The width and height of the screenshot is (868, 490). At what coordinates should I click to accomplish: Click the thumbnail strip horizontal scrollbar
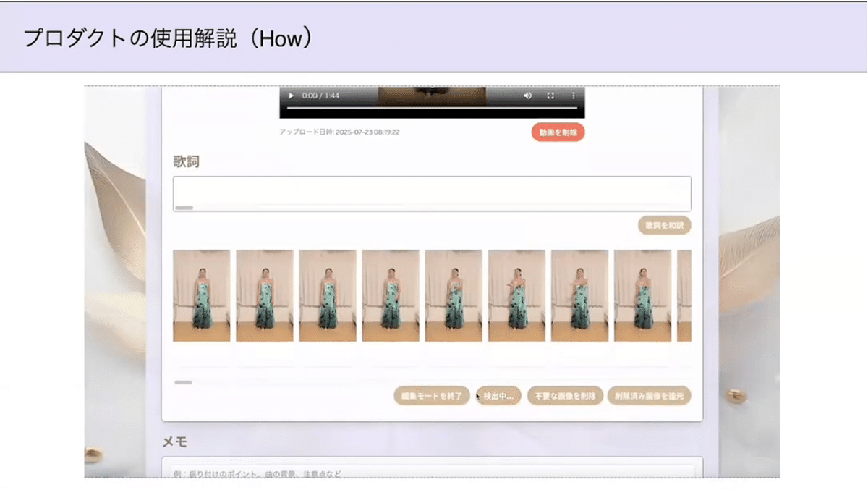(184, 382)
